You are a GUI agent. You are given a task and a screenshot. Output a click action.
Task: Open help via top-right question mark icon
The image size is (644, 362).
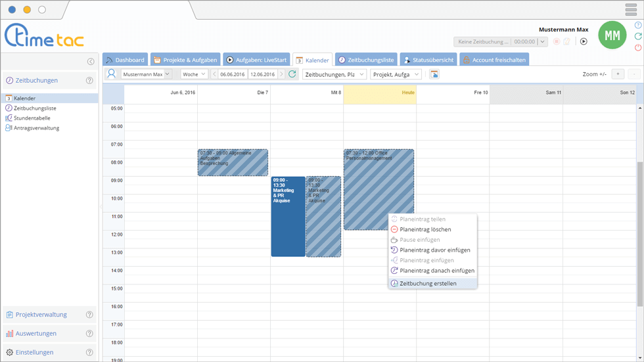(x=637, y=25)
